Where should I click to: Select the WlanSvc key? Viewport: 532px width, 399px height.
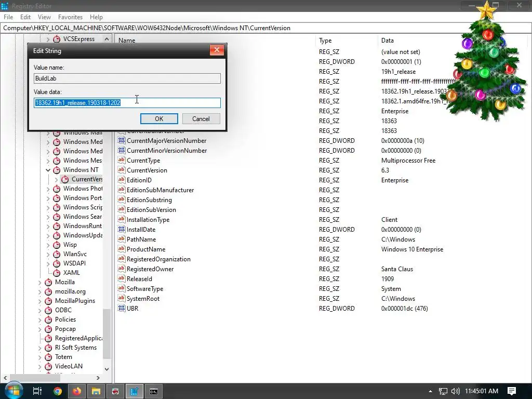point(75,254)
